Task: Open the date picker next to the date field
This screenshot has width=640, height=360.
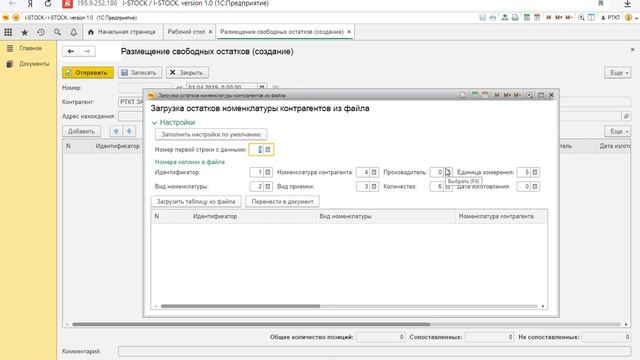Action: coord(262,87)
